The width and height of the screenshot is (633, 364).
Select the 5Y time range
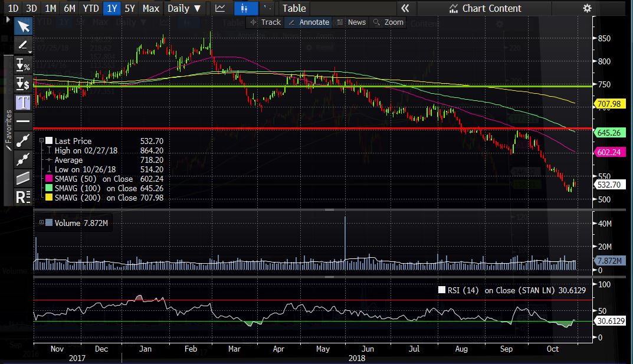point(130,8)
